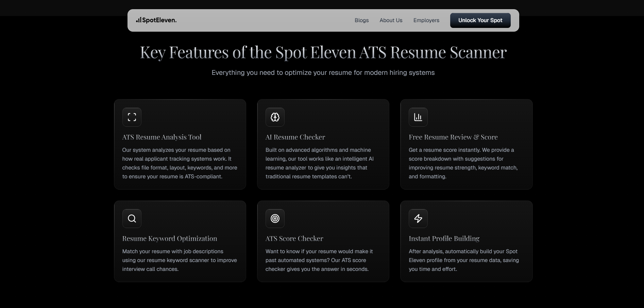Click the scan frame icon on ATS Resume Analysis card
Viewport: 644px width, 308px height.
pyautogui.click(x=132, y=117)
